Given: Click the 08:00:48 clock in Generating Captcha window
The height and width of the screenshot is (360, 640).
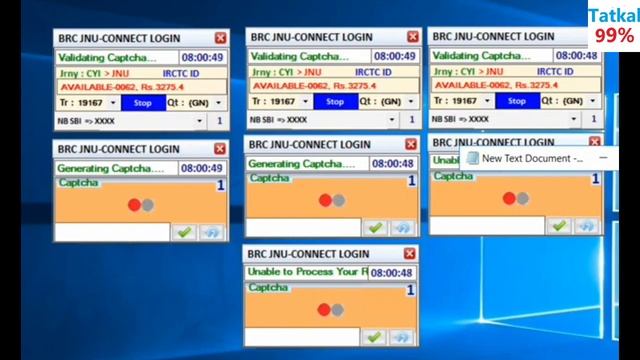Looking at the screenshot, I should coord(393,164).
